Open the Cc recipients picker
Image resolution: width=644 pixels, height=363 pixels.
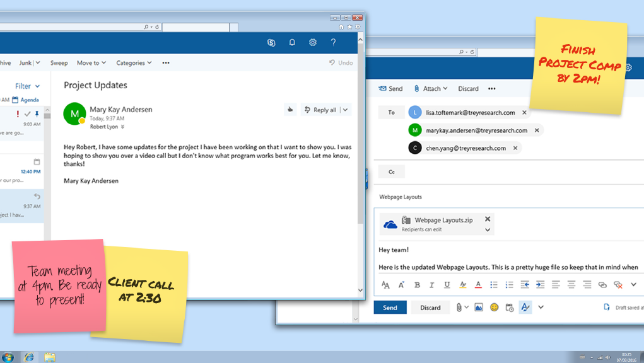click(392, 172)
